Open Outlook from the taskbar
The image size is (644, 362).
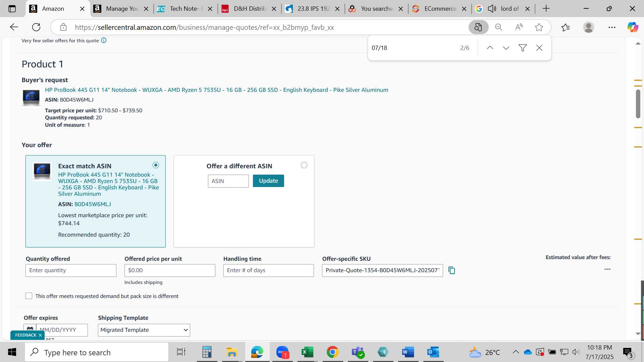[x=433, y=352]
